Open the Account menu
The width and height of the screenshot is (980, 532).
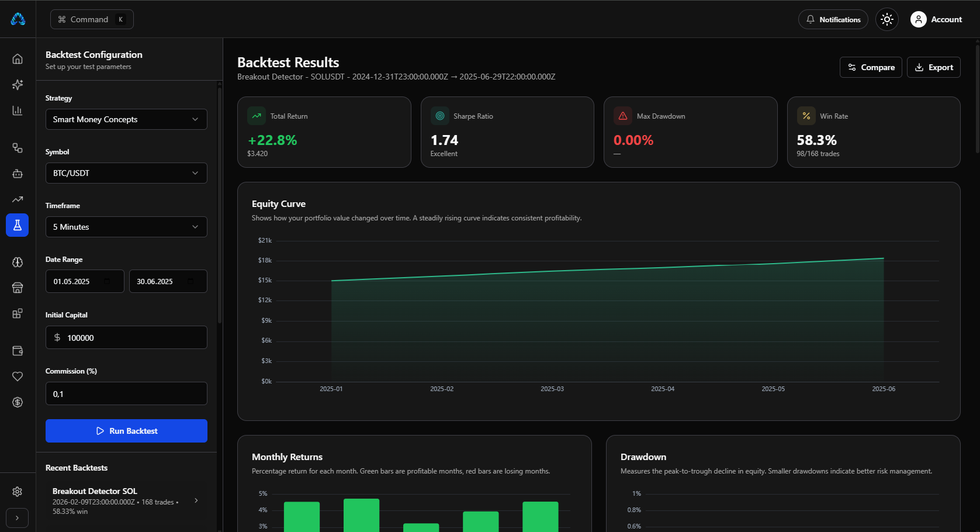coord(936,19)
